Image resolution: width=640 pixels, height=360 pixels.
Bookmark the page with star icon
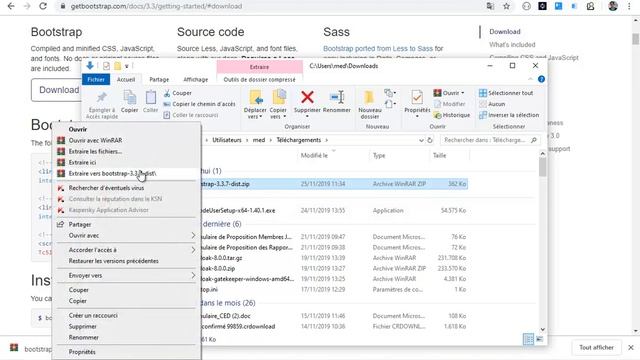click(507, 6)
